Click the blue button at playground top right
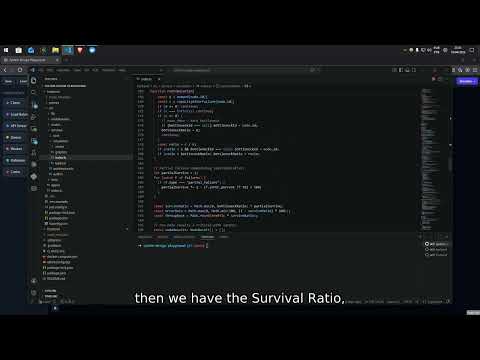This screenshot has height=360, width=480. [x=467, y=81]
